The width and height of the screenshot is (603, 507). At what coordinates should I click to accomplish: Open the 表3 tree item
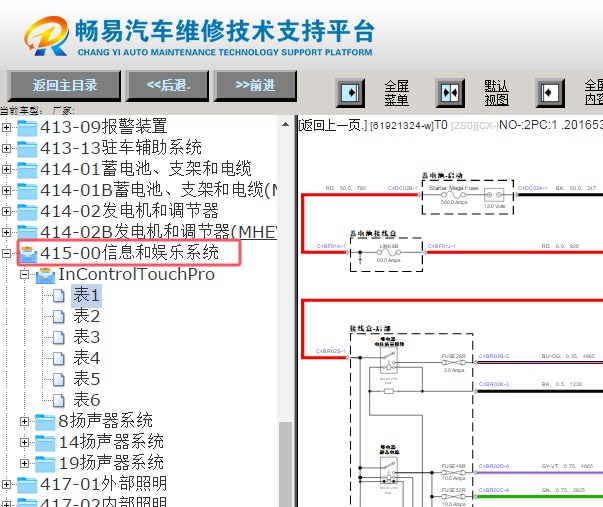(x=87, y=337)
